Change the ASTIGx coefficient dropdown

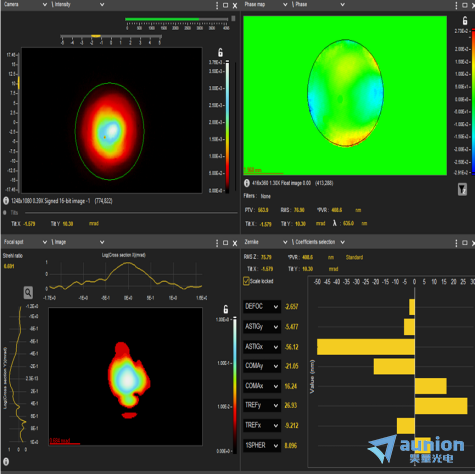pyautogui.click(x=262, y=347)
